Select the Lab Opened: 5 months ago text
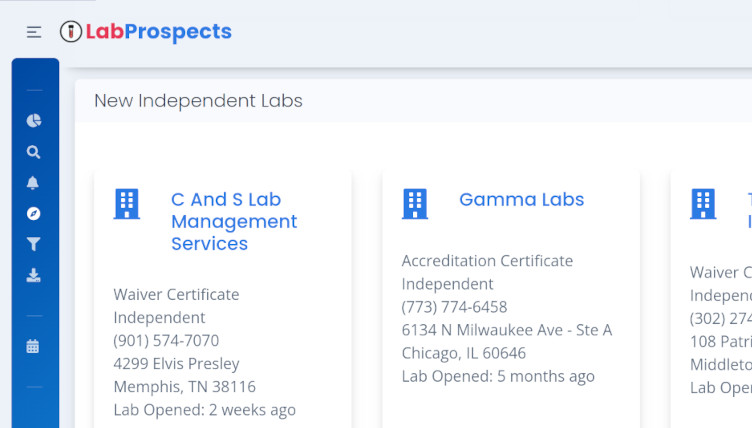Screen dimensions: 752x428 tap(498, 376)
